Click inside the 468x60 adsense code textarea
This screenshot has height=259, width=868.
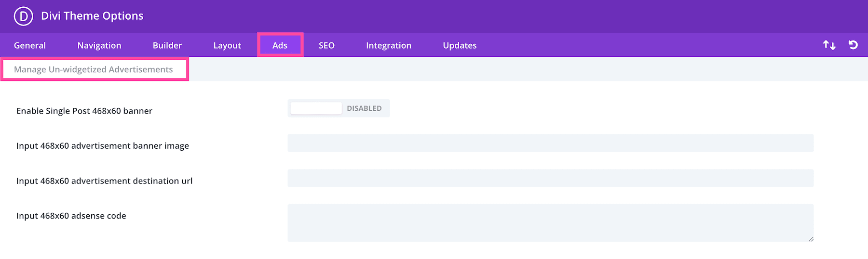tap(550, 222)
